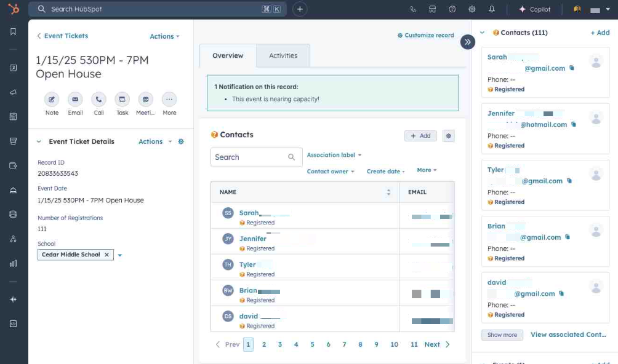The image size is (618, 364).
Task: Go to page 10 of contacts
Action: [394, 344]
